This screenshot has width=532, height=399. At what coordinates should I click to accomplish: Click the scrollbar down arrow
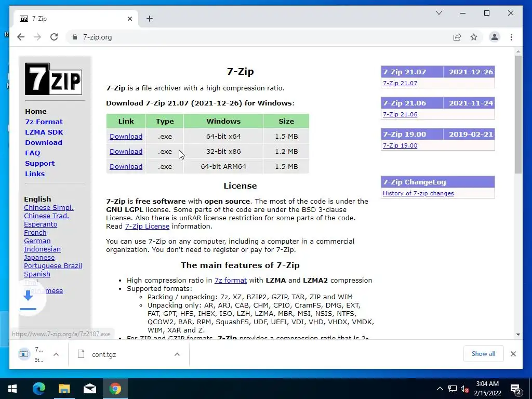pyautogui.click(x=518, y=335)
